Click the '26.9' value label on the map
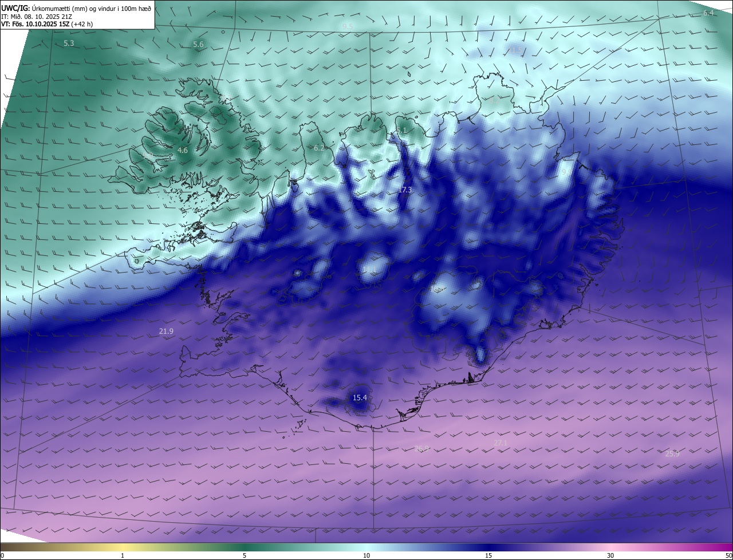Image resolution: width=733 pixels, height=560 pixels. (421, 449)
